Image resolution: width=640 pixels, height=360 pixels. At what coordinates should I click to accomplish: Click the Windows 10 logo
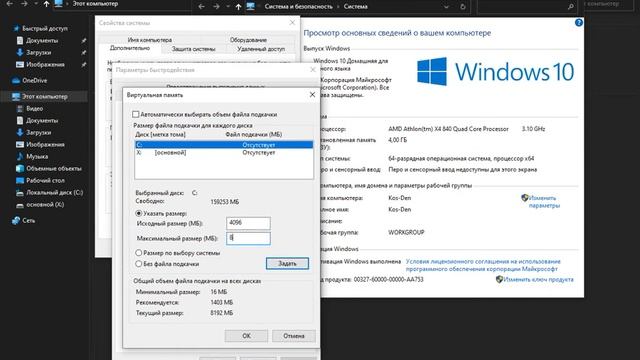[495, 71]
